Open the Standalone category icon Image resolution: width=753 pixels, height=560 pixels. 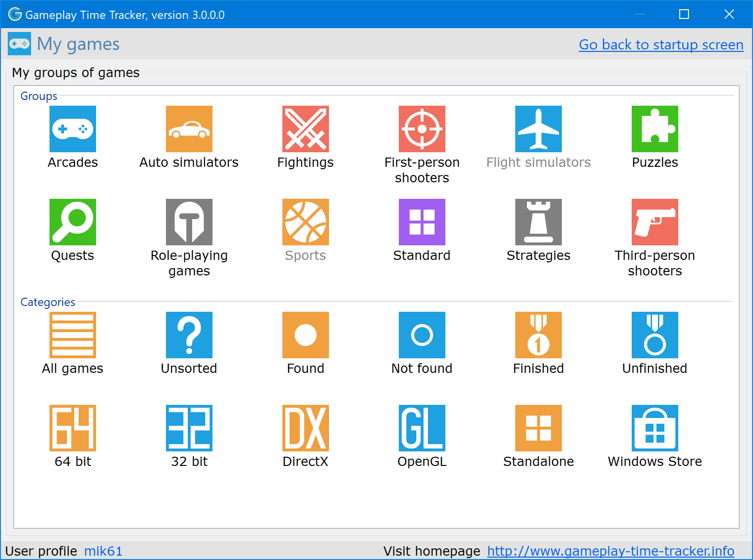(539, 428)
